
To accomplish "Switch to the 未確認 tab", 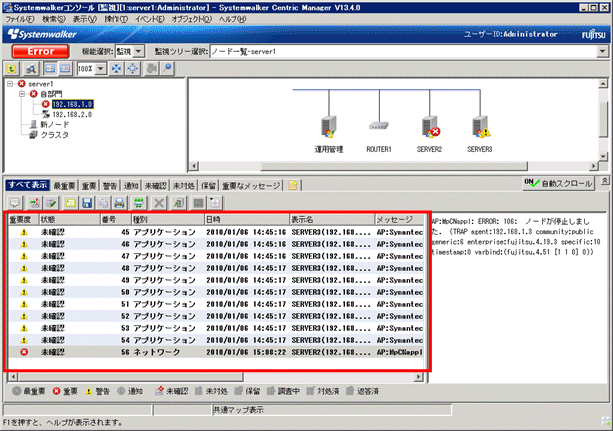I will 156,186.
